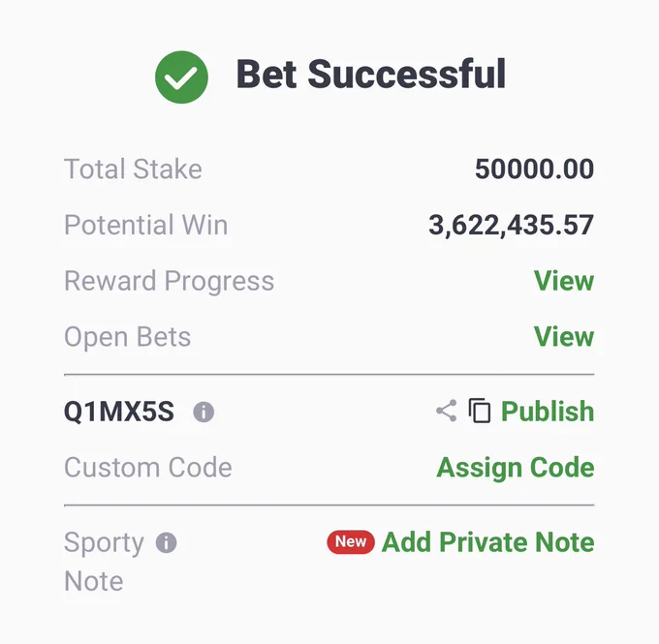
Task: Click the Bet Successful heading
Action: pyautogui.click(x=371, y=74)
